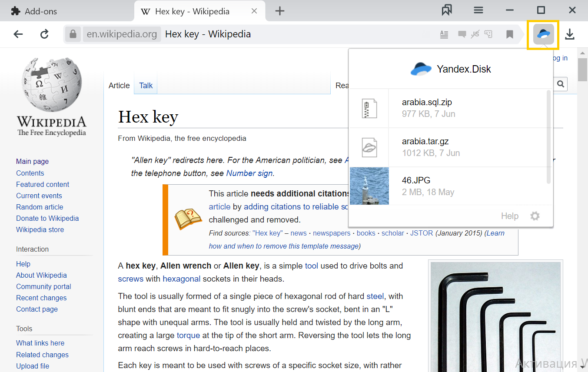Click the zip file icon for arabia.sql.zip
This screenshot has height=372, width=588.
(x=369, y=108)
